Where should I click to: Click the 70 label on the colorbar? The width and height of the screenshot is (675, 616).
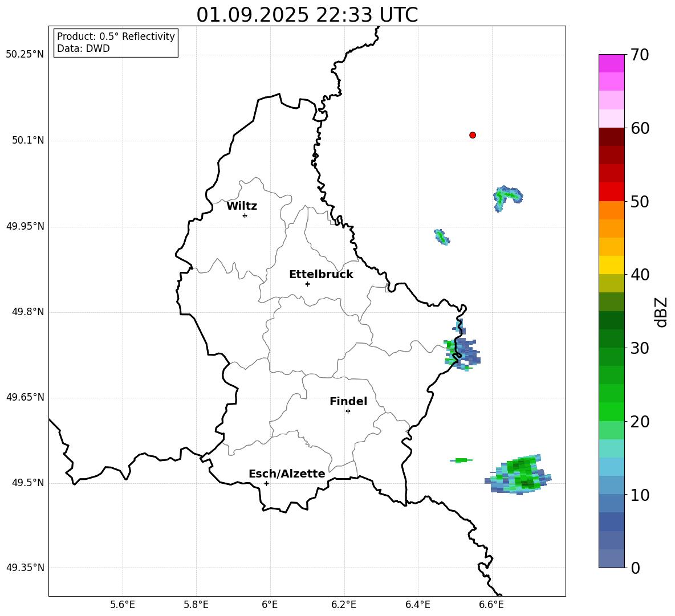tap(639, 55)
